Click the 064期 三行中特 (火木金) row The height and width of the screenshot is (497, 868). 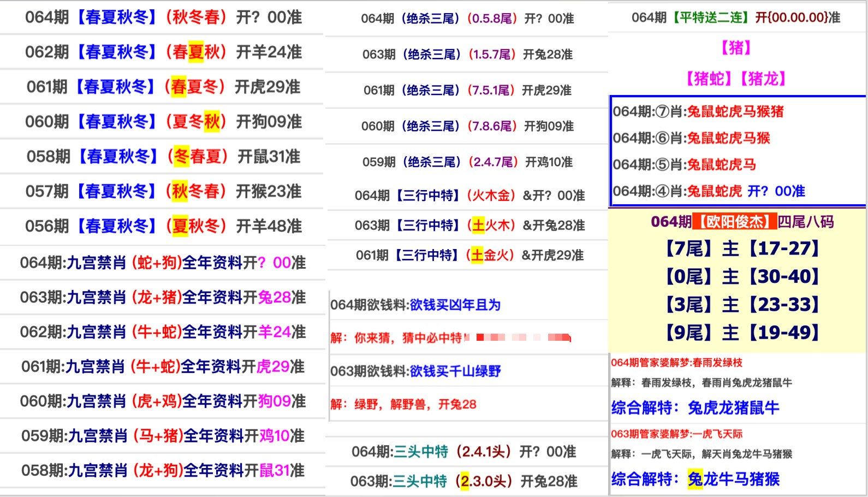[469, 196]
